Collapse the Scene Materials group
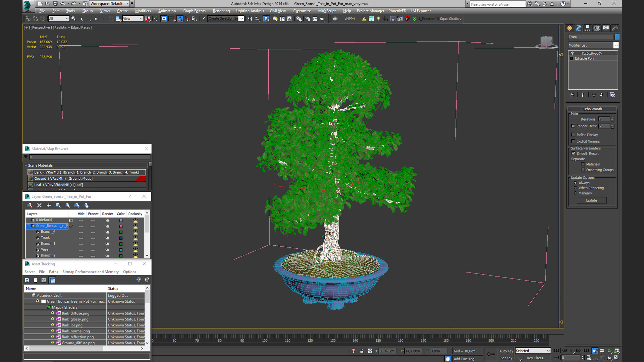The image size is (644, 362). (26, 166)
